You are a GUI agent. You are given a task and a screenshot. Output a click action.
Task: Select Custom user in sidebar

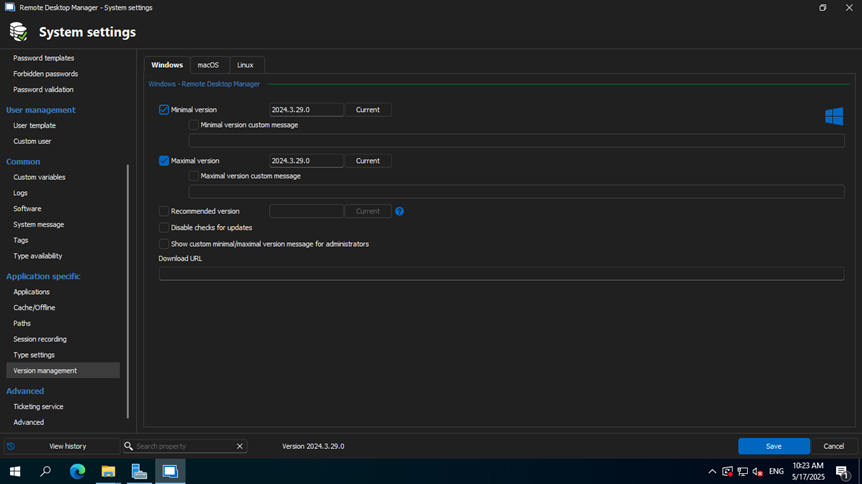(32, 141)
